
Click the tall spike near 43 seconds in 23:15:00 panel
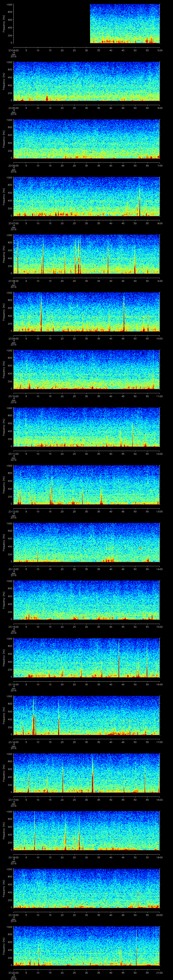pos(119,659)
